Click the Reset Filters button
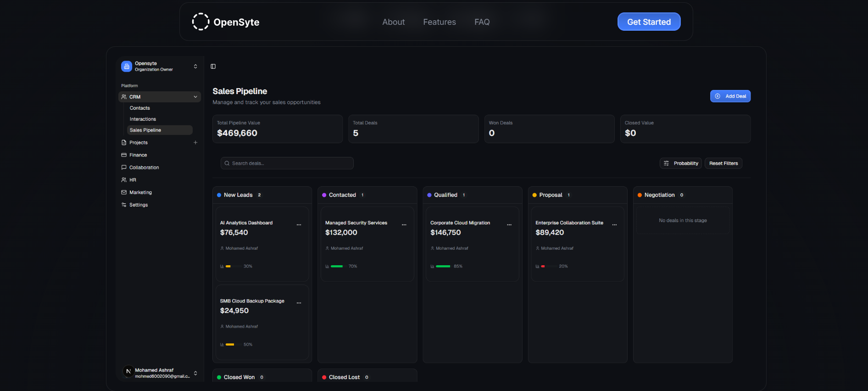This screenshot has height=391, width=868. [723, 163]
